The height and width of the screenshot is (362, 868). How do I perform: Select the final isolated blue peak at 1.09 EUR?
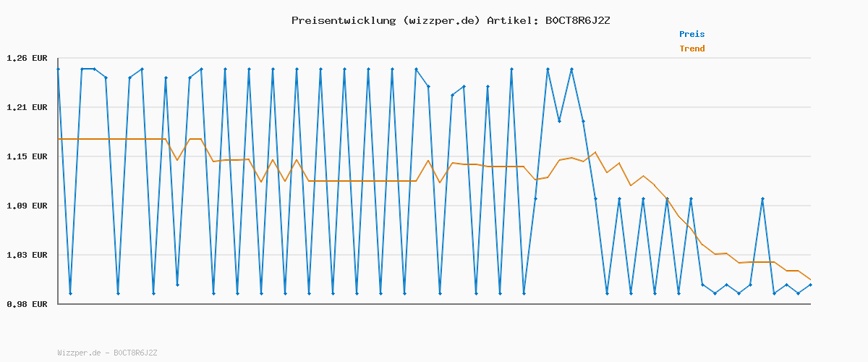pyautogui.click(x=762, y=198)
